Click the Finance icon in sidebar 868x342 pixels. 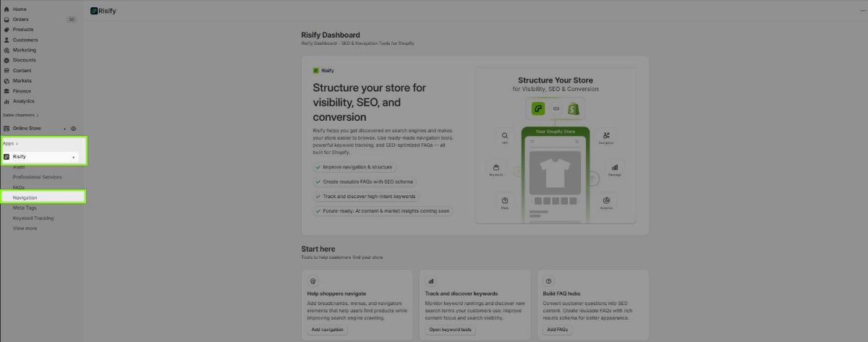click(7, 91)
